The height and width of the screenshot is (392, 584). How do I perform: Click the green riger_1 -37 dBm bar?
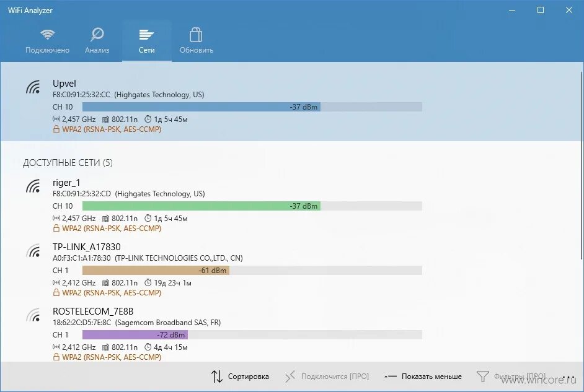[201, 206]
